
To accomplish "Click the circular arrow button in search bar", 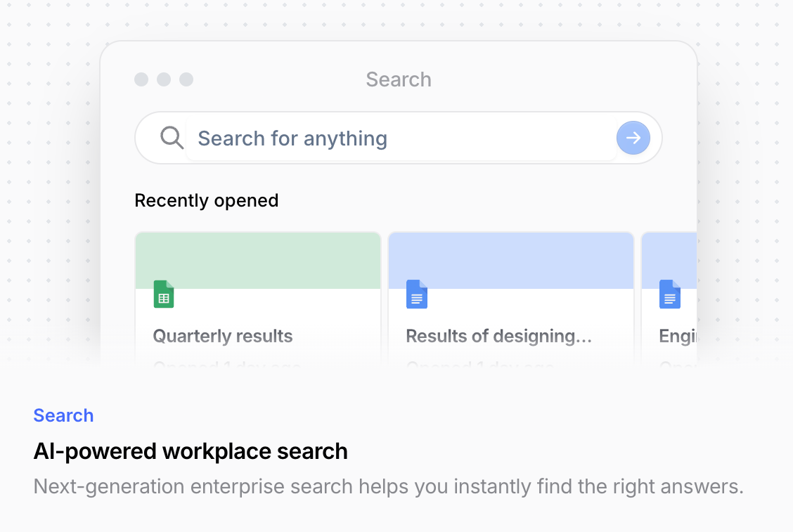I will tap(633, 138).
